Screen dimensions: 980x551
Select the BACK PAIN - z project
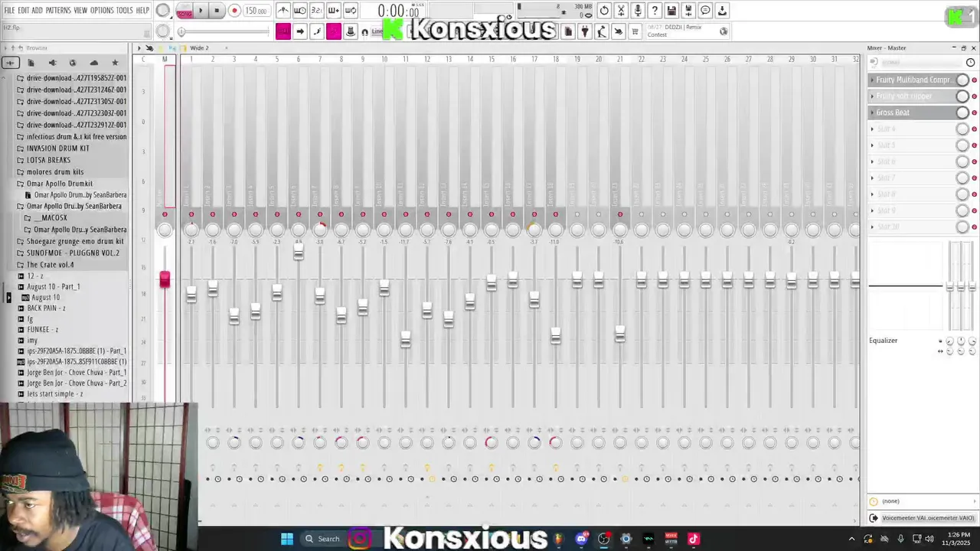click(x=46, y=308)
